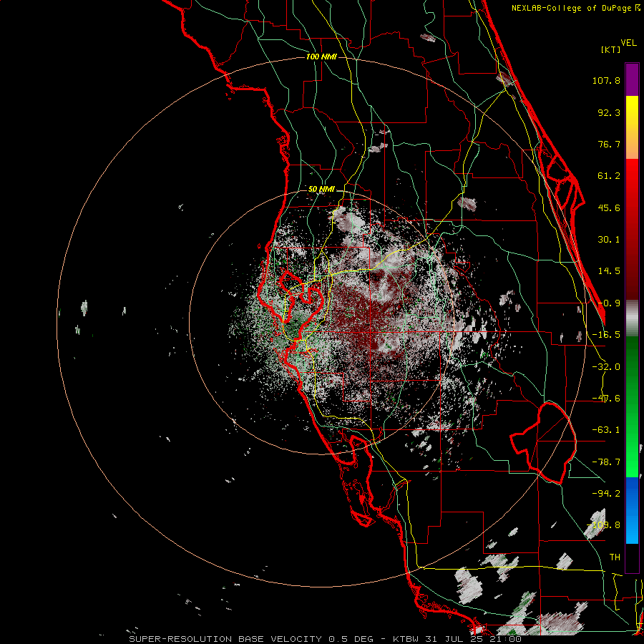Click the -109.8 legend value
644x644 pixels.
coord(604,525)
